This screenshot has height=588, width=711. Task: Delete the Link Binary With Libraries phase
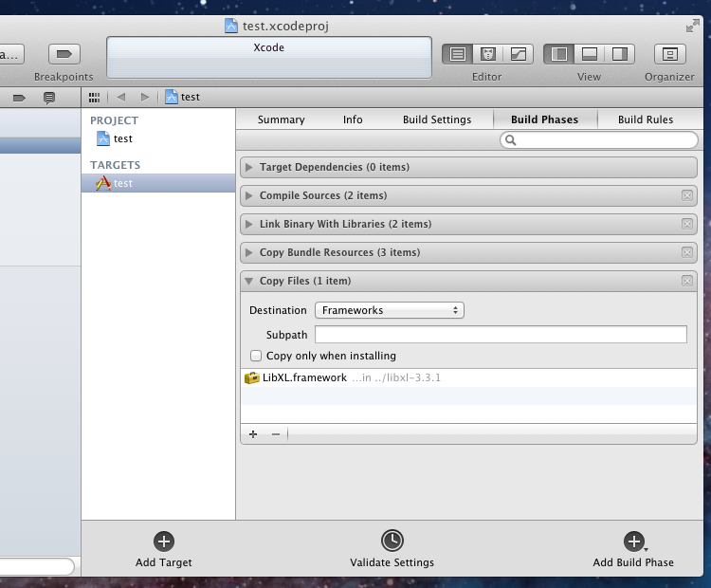tap(687, 224)
